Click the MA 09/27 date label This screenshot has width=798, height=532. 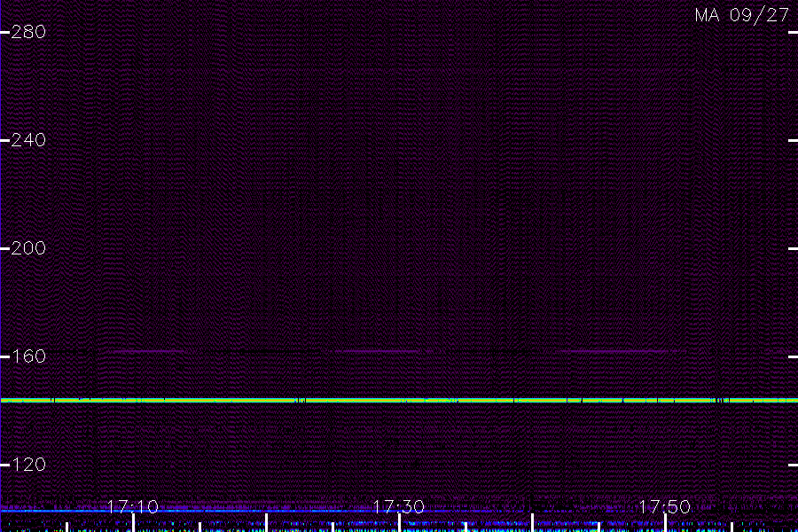point(742,15)
